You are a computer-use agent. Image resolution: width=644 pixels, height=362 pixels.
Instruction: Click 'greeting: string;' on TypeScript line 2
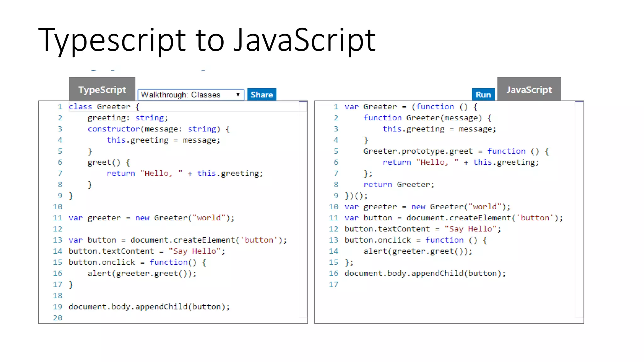tap(128, 118)
